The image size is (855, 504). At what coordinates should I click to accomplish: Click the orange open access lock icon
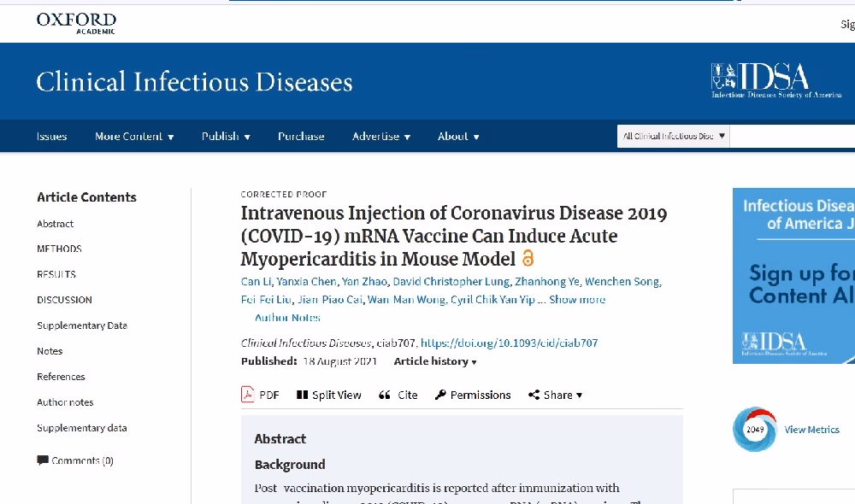(x=528, y=258)
